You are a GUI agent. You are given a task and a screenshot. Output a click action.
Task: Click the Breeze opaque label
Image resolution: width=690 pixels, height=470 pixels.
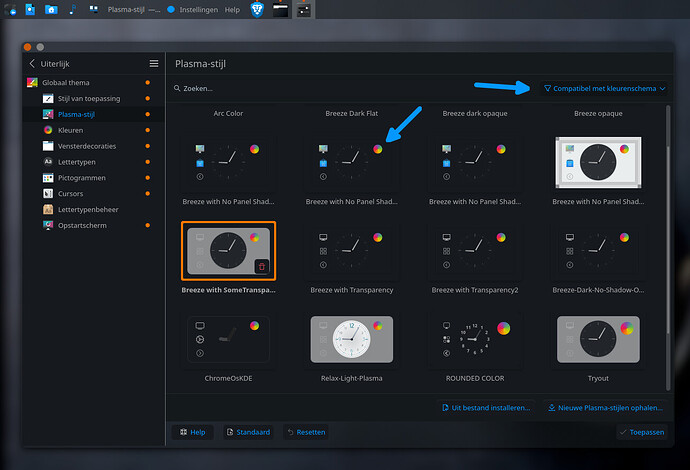pyautogui.click(x=598, y=114)
